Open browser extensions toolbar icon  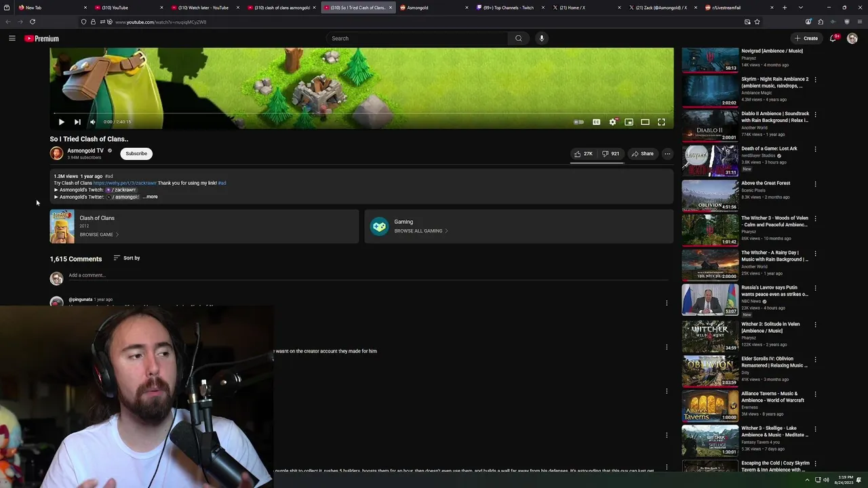point(821,22)
